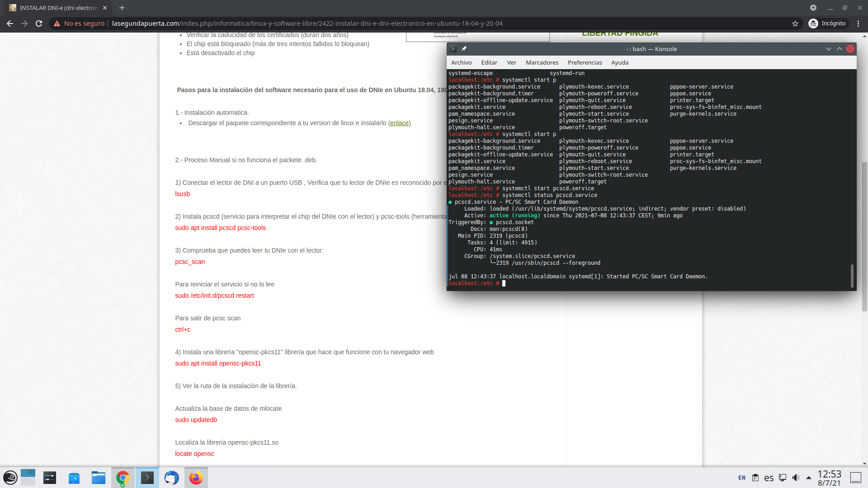Open Dolphin file manager from taskbar
Viewport: 868px width, 488px height.
point(98,478)
